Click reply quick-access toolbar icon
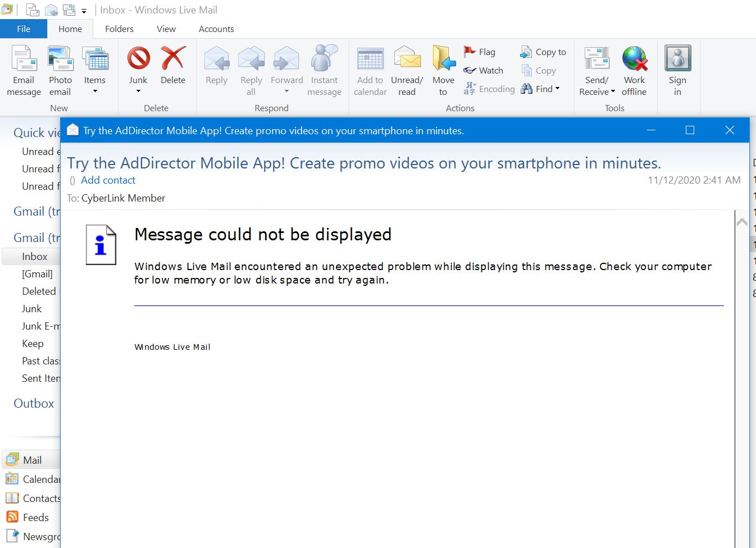 point(51,10)
